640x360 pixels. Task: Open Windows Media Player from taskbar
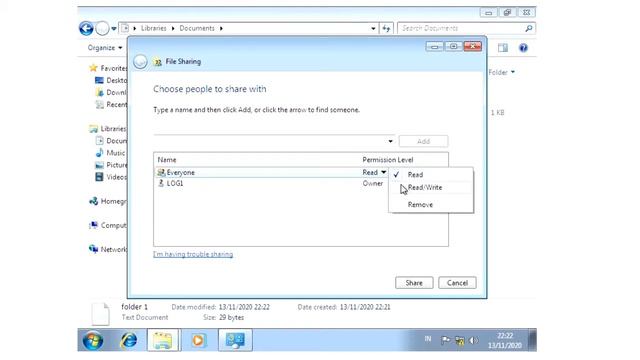198,340
